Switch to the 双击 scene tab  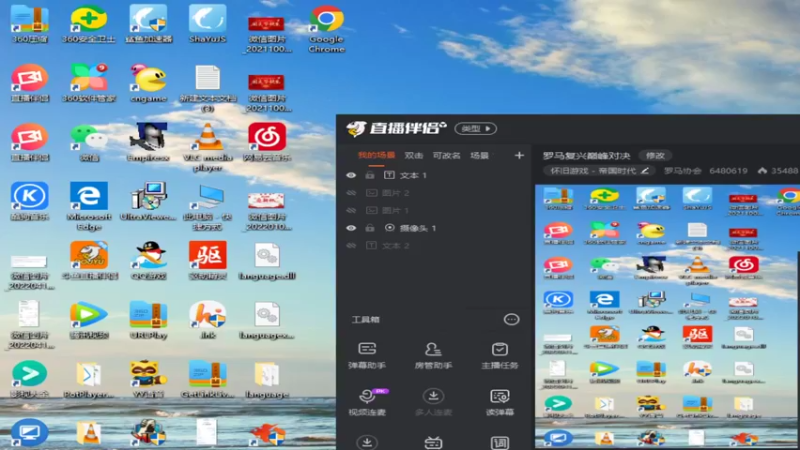click(x=413, y=155)
